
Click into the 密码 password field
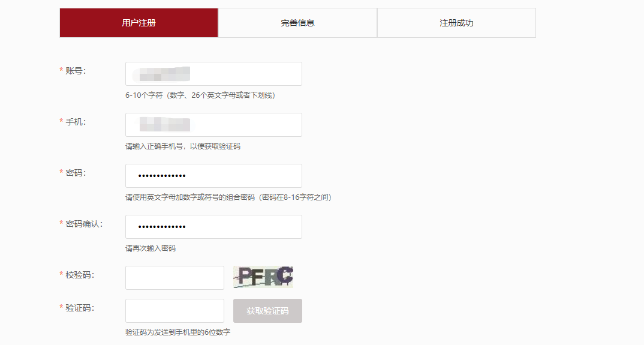pyautogui.click(x=213, y=176)
